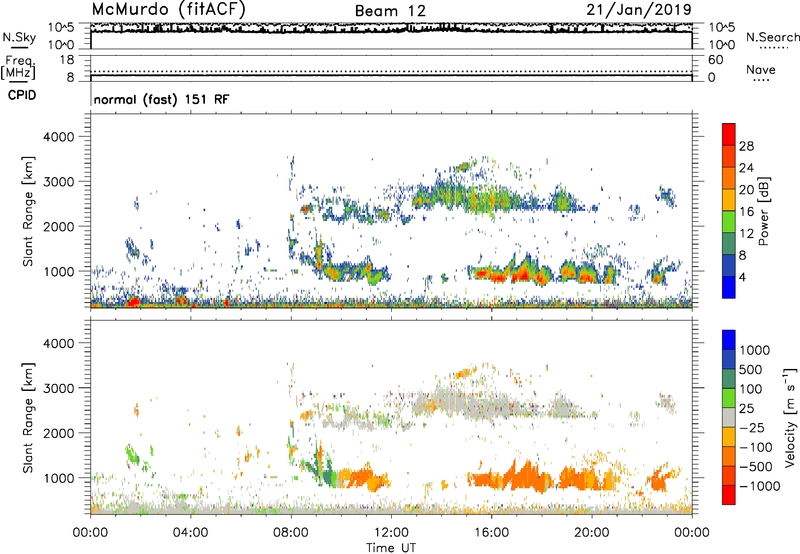Select the Beam 12 header label
800x554 pixels.
390,11
